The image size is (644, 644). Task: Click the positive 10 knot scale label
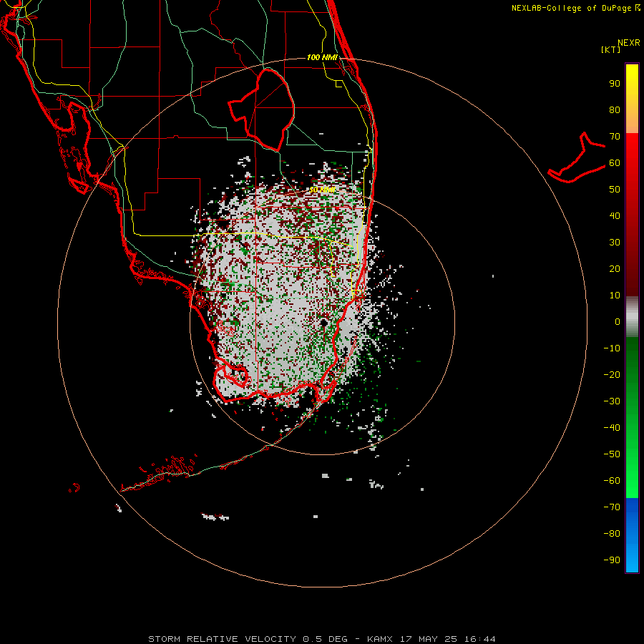point(615,296)
